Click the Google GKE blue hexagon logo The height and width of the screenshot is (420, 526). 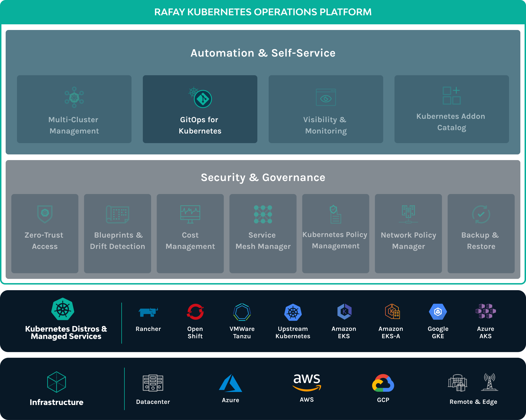tap(438, 312)
